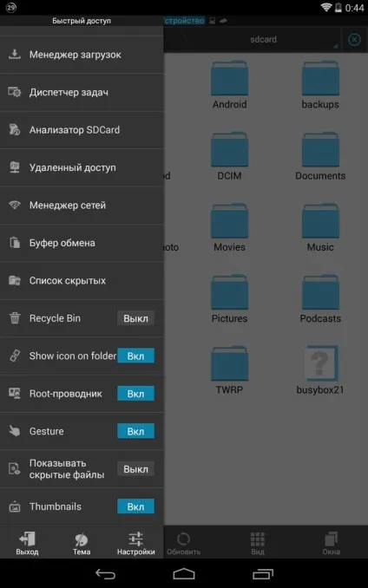The image size is (368, 588).
Task: Tap the Android home navigation button
Action: (184, 573)
